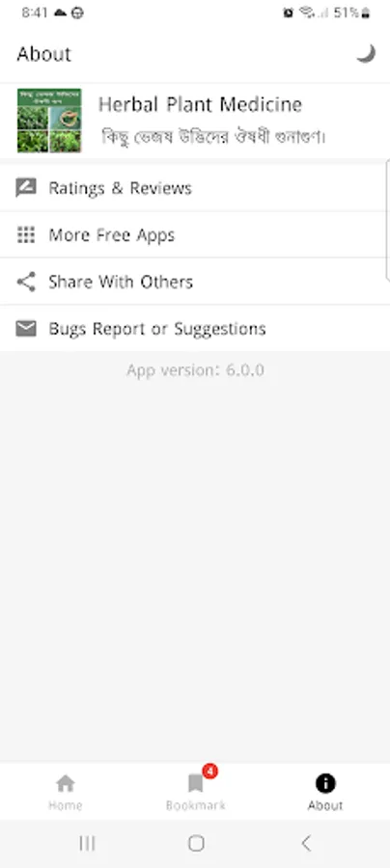Tap the alarm icon in status bar

tap(288, 13)
